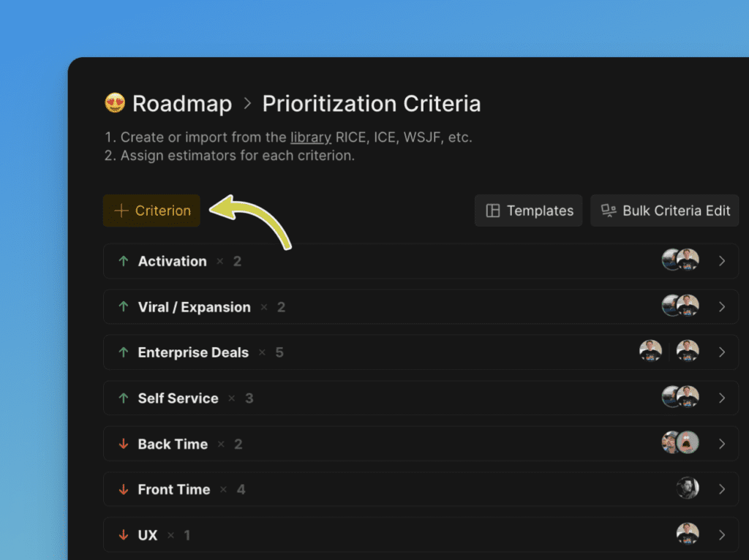749x560 pixels.
Task: Expand the Self Service row chevron
Action: [722, 398]
